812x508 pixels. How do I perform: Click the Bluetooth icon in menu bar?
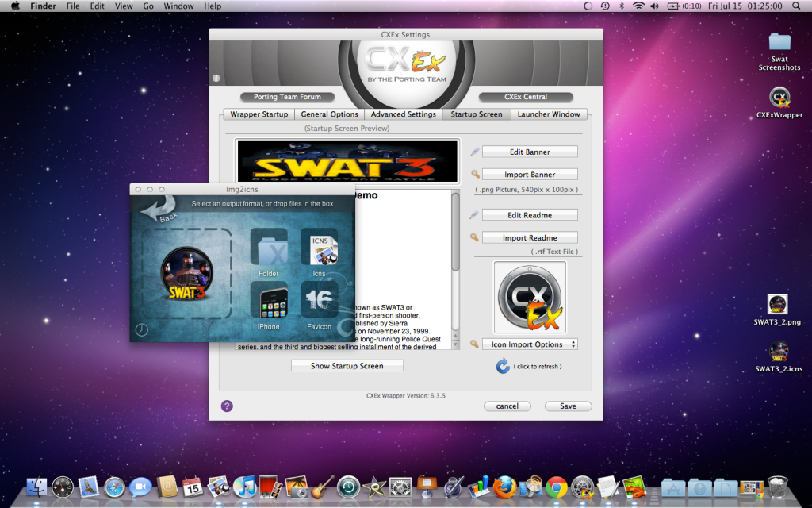tap(622, 6)
